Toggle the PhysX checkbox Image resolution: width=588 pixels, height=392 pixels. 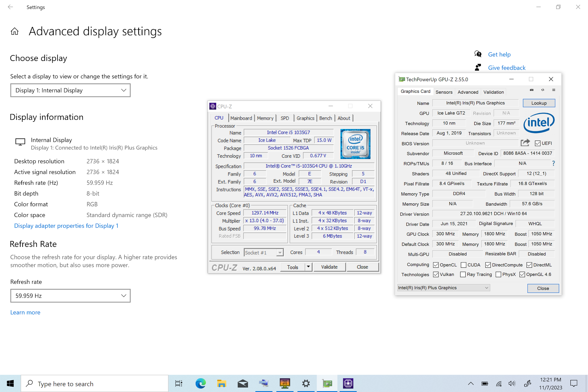[x=498, y=274]
